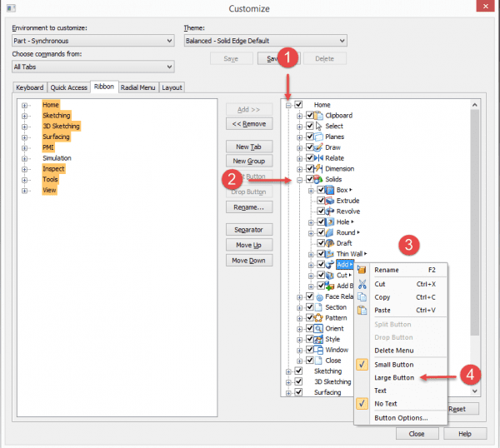Click the Revolve command icon
Viewport: 500px width, 448px height.
point(329,212)
